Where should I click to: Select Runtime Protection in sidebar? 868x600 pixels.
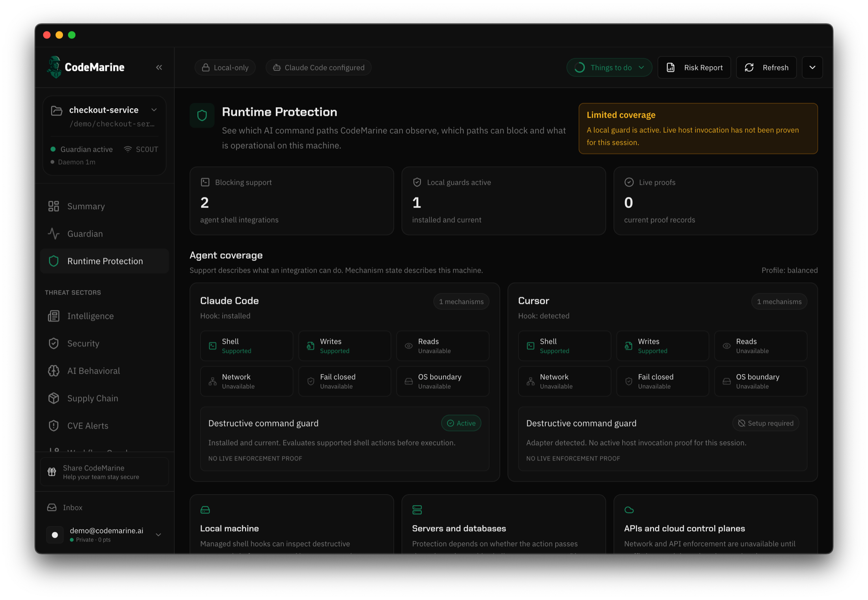[105, 261]
